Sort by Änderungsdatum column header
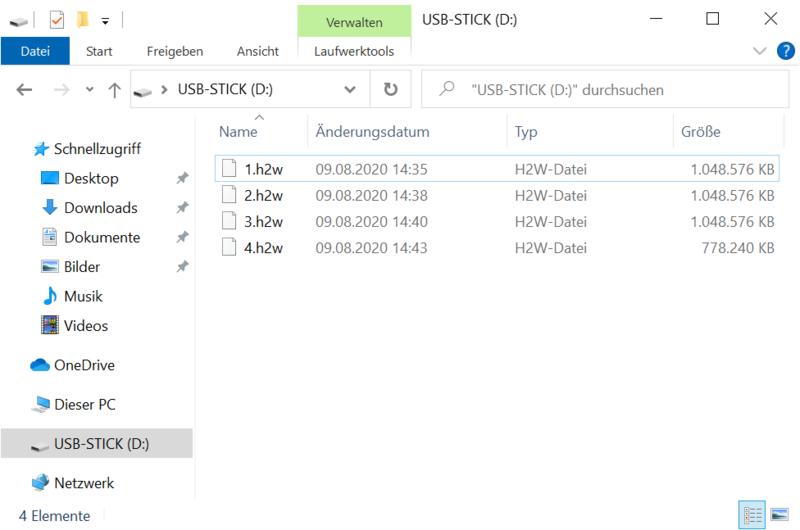 tap(372, 132)
